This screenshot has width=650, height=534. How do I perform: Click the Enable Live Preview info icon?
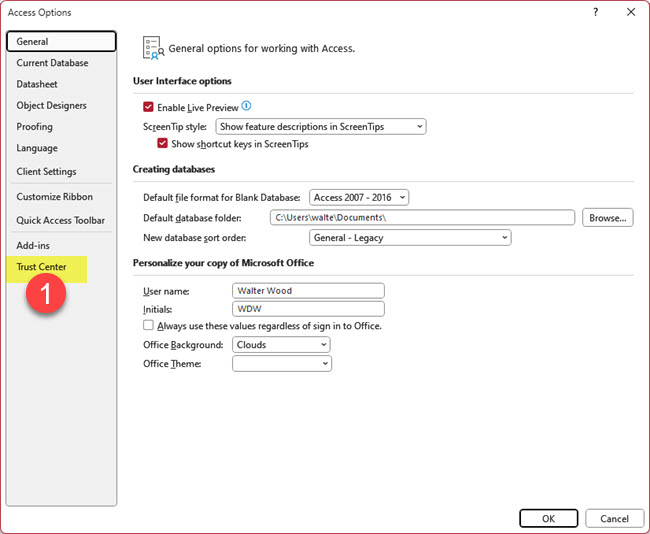pos(246,106)
